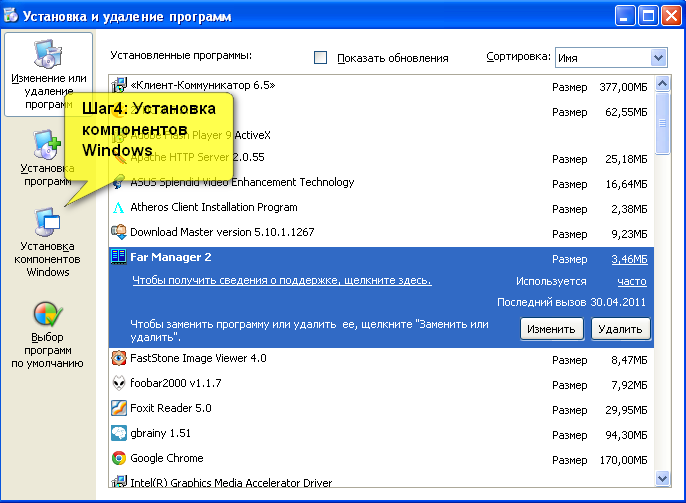Image resolution: width=686 pixels, height=503 pixels.
Task: Click Последний вызов 30.04.2011 text
Action: click(x=571, y=302)
